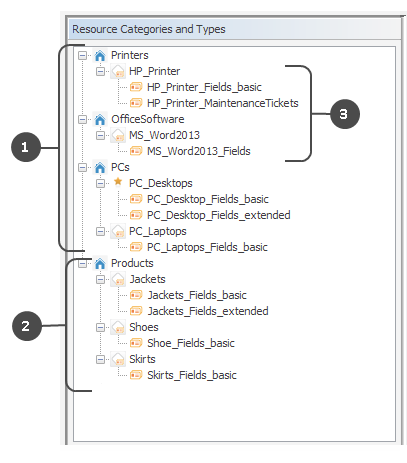Click the house icon next to Printers

[100, 55]
